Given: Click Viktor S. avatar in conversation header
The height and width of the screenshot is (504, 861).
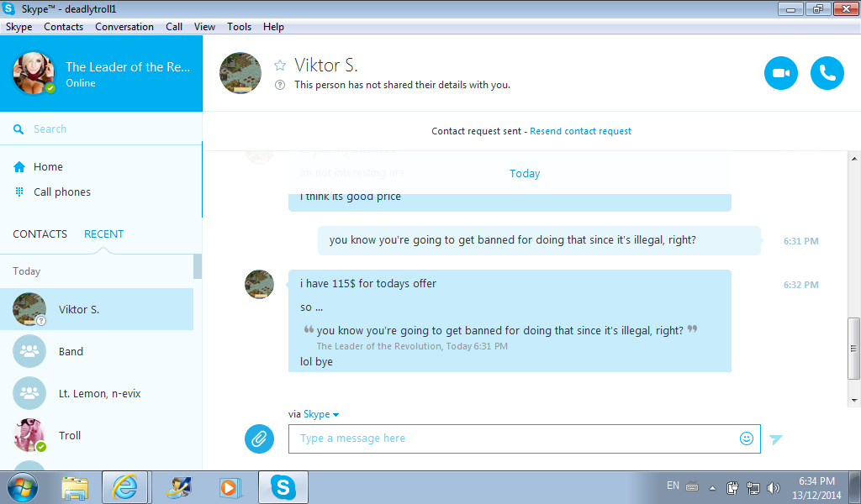Looking at the screenshot, I should pyautogui.click(x=240, y=73).
